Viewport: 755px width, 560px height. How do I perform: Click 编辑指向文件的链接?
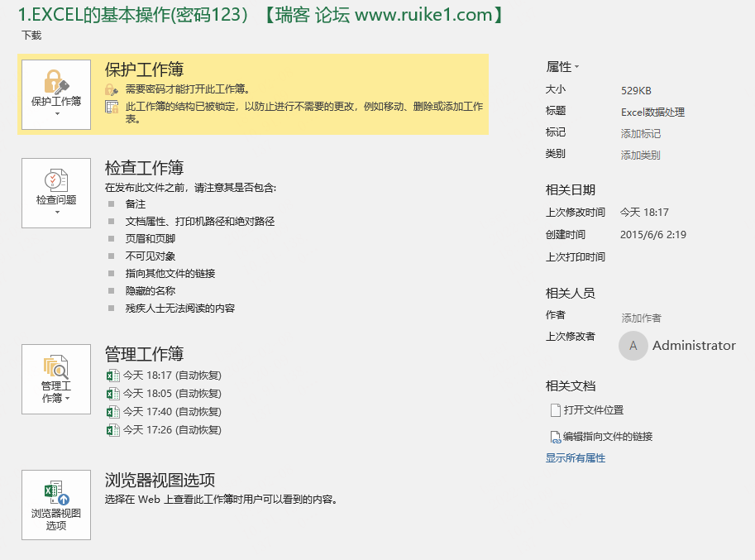tap(608, 437)
